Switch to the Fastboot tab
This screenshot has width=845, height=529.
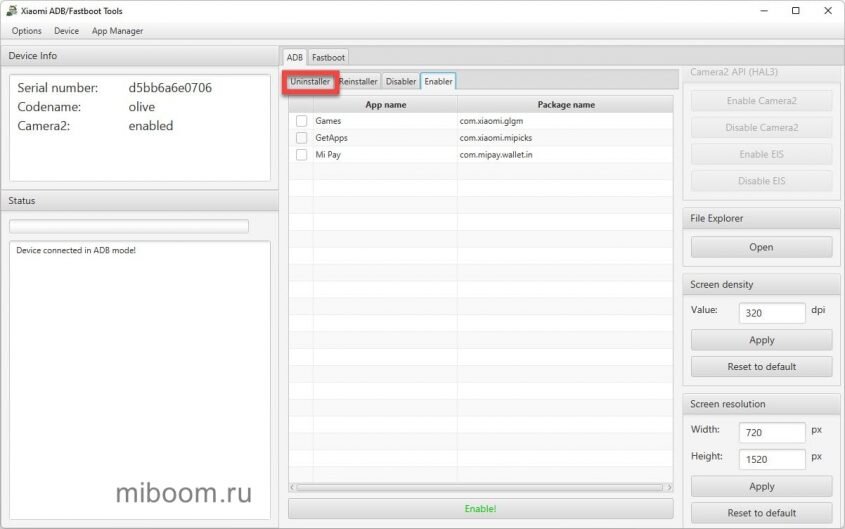[x=328, y=57]
